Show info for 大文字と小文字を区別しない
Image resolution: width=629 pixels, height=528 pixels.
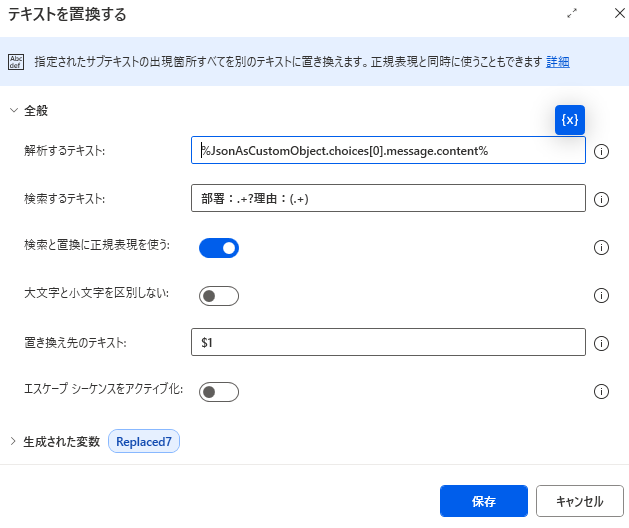[601, 295]
